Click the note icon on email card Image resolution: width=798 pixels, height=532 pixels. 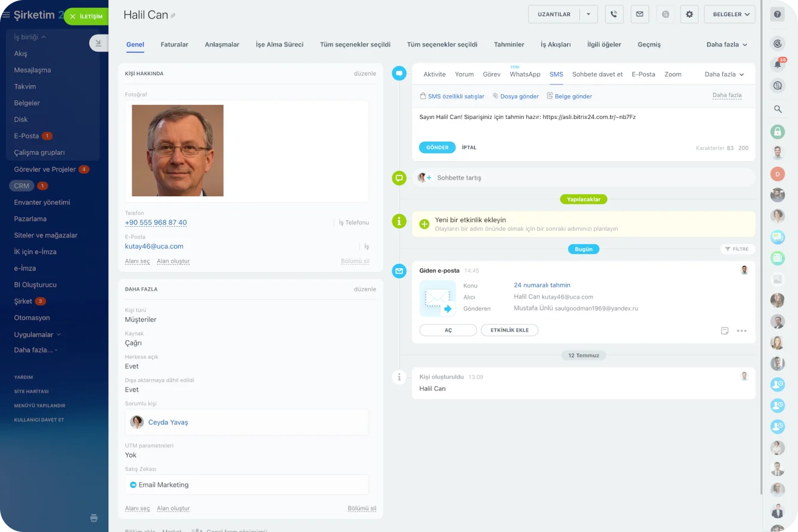pyautogui.click(x=725, y=331)
